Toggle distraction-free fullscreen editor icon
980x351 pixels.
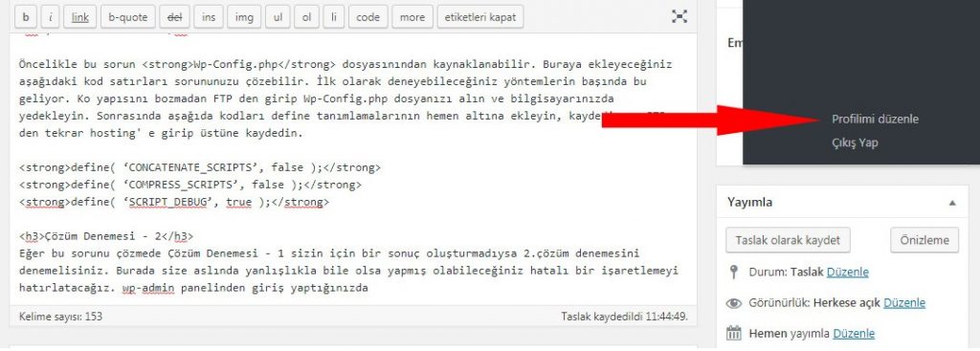coord(679,17)
